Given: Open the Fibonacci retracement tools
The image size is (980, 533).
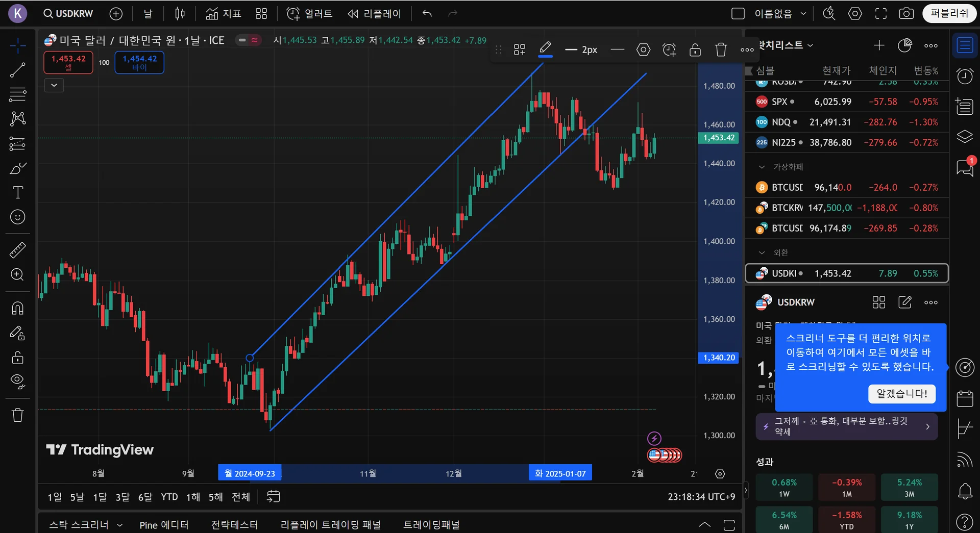Looking at the screenshot, I should (18, 94).
